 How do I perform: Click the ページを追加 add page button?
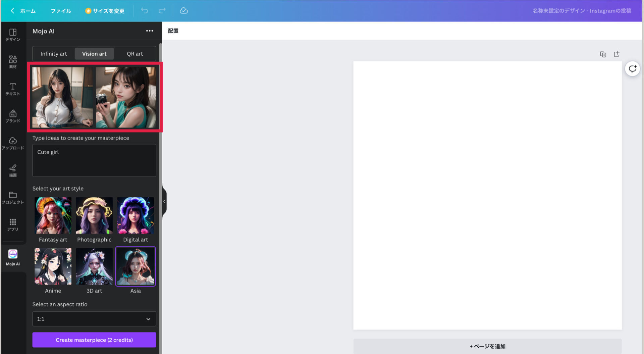click(487, 346)
